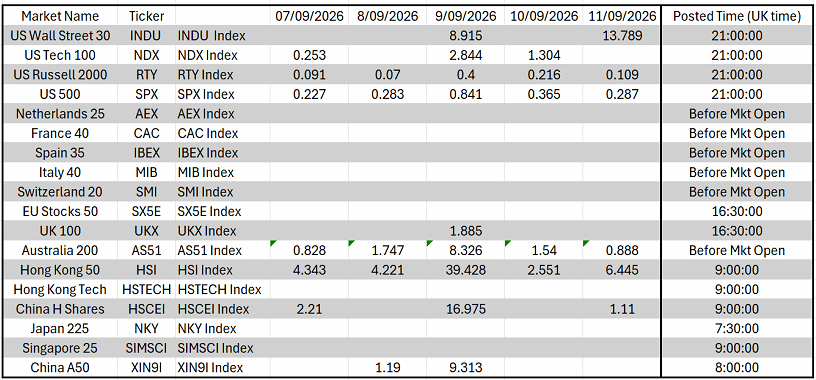Image resolution: width=816 pixels, height=380 pixels.
Task: Click the value 16.975 in HSCEI row
Action: click(465, 309)
